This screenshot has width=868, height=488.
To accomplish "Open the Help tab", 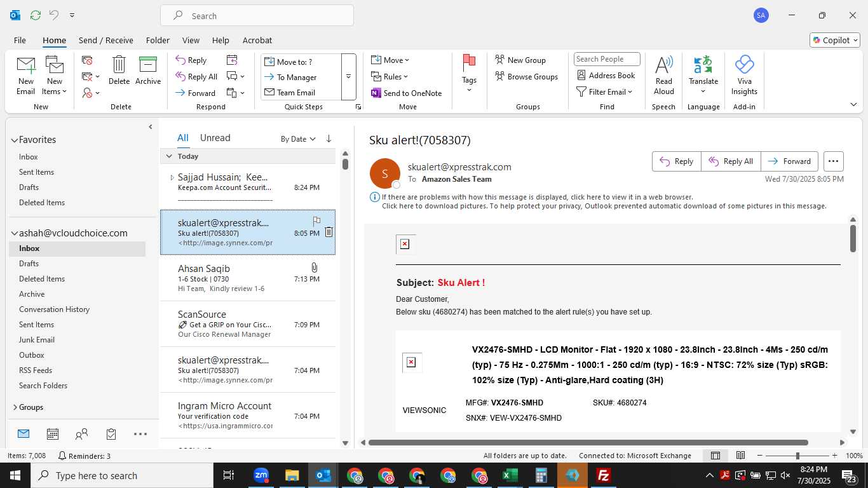I will (x=220, y=40).
